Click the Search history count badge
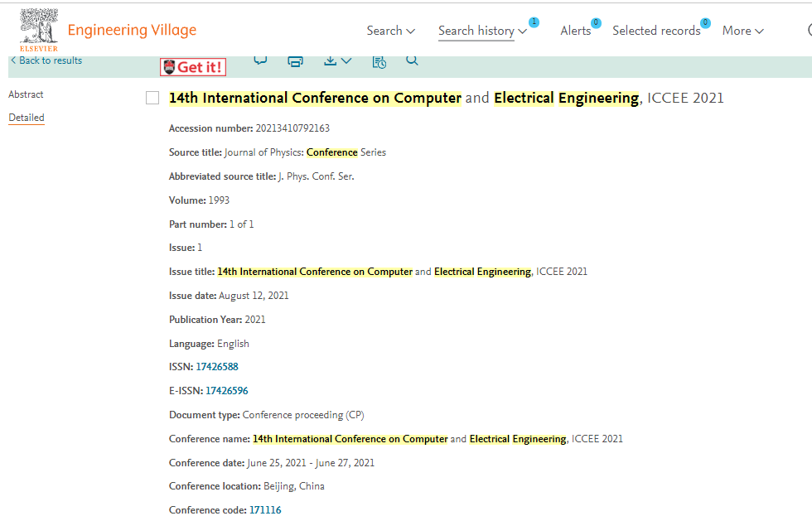This screenshot has width=812, height=516. [x=534, y=22]
